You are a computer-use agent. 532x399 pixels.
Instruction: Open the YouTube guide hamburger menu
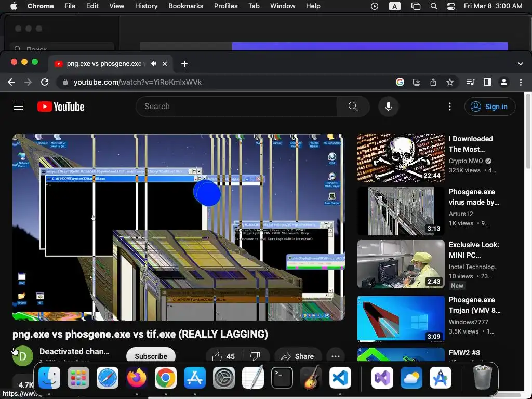pyautogui.click(x=19, y=107)
